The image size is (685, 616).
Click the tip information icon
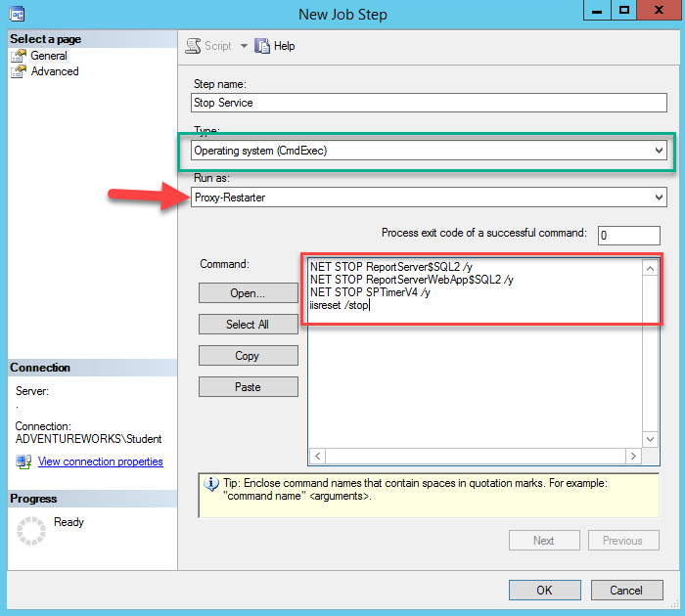pos(210,483)
